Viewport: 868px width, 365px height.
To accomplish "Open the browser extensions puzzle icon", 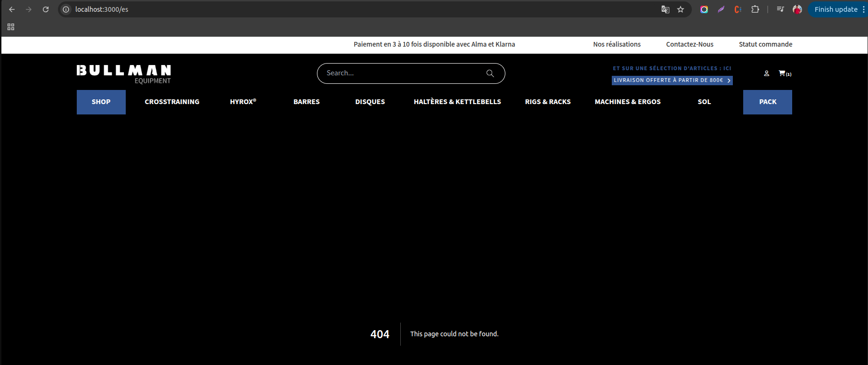I will [755, 9].
